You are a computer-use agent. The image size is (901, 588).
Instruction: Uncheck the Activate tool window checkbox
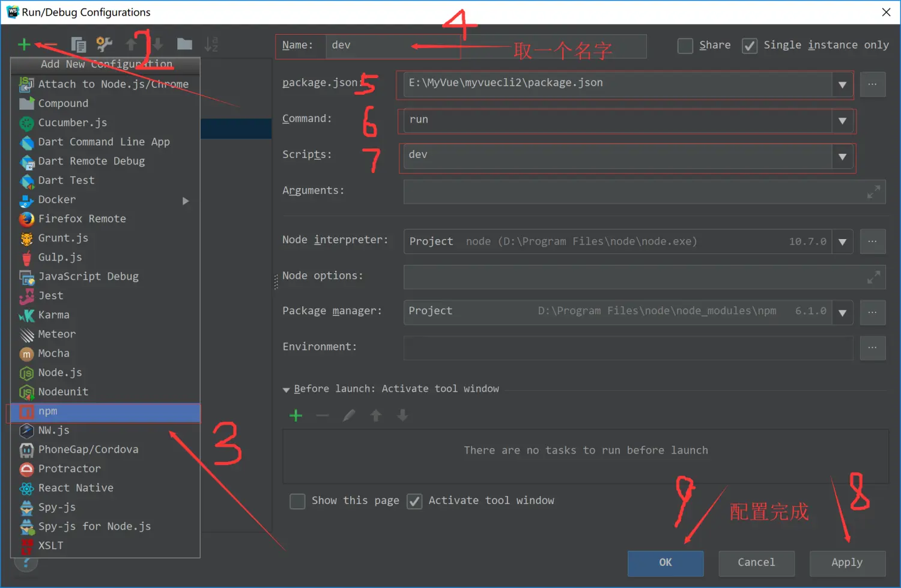coord(414,501)
